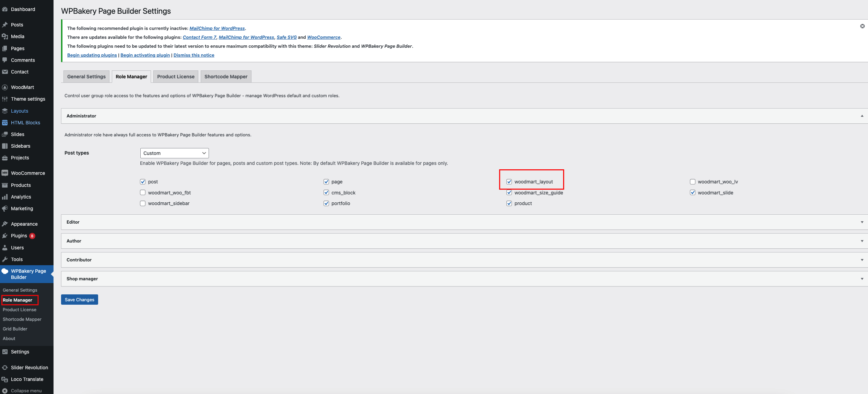This screenshot has height=394, width=868.
Task: Toggle the woodmart_layout checkbox
Action: pyautogui.click(x=509, y=182)
